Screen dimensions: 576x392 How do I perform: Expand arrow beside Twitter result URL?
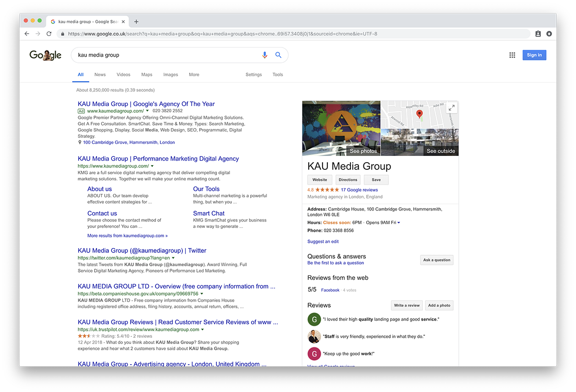[x=173, y=258]
